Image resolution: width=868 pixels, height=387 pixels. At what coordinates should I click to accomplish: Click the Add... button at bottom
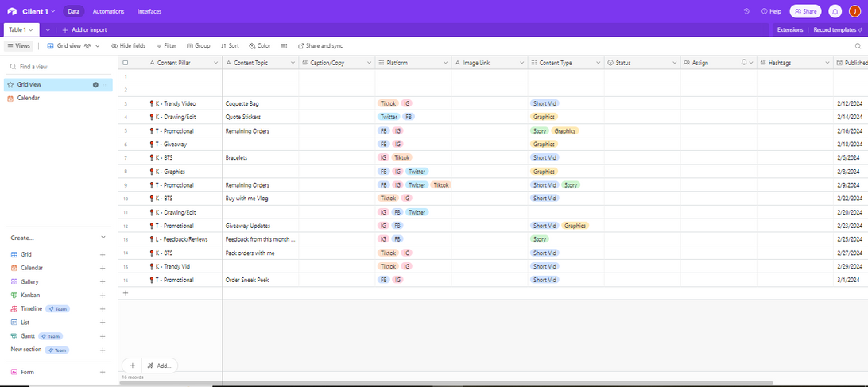(x=160, y=366)
